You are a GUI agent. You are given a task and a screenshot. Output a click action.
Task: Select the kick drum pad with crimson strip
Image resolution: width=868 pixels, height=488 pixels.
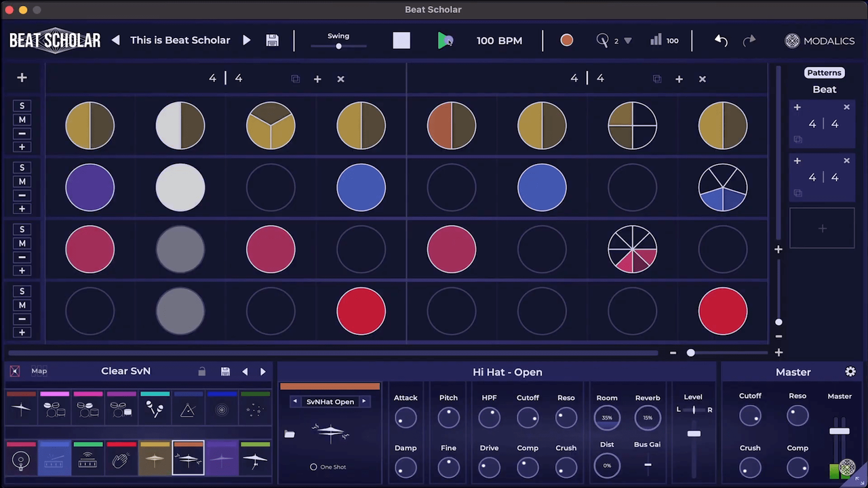[x=21, y=458]
